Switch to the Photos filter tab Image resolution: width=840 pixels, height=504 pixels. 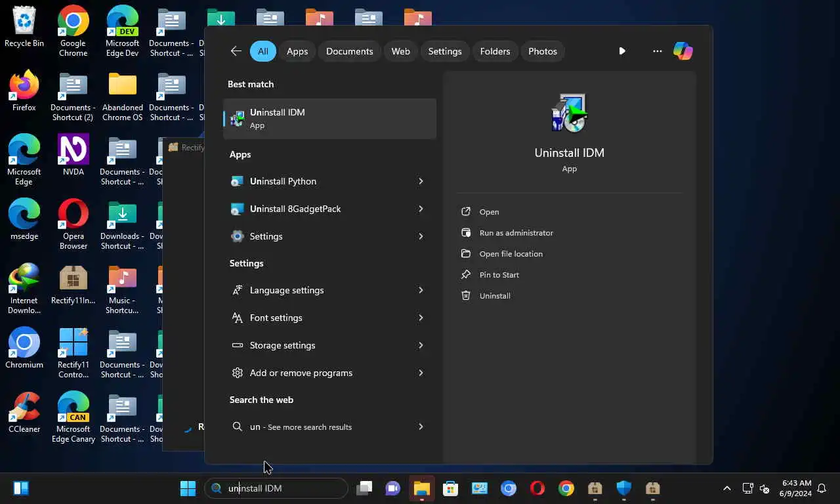(543, 51)
